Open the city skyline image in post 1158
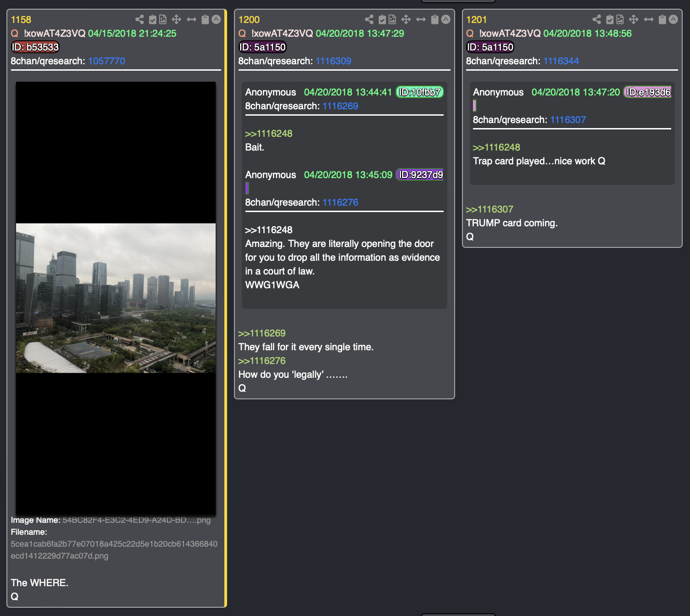The width and height of the screenshot is (690, 616). pos(116,298)
